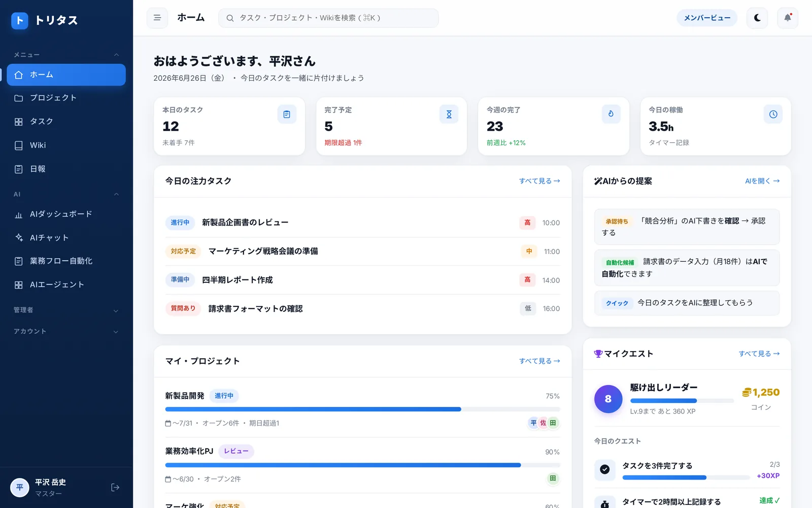Click 進行中 status tag on 新製品企画書のレビュー

(x=180, y=223)
